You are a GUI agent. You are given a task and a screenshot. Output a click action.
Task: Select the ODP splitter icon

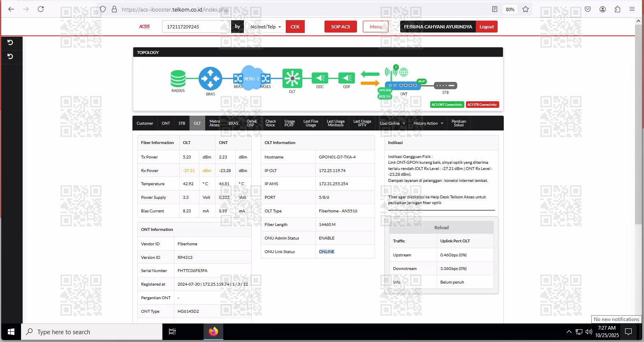point(347,78)
